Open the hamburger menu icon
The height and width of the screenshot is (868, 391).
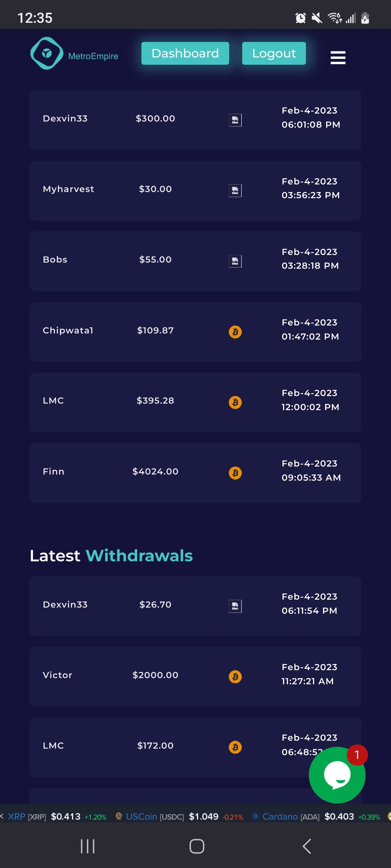pyautogui.click(x=338, y=58)
